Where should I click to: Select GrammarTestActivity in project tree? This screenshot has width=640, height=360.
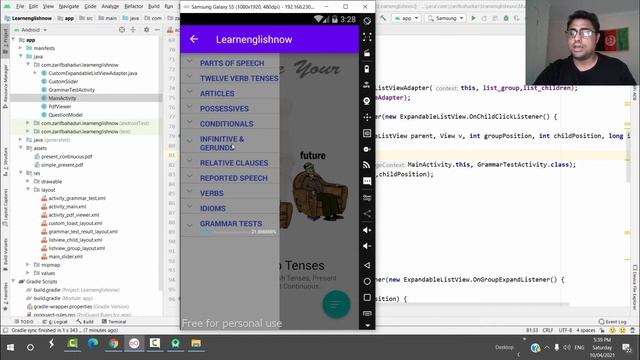[x=71, y=90]
